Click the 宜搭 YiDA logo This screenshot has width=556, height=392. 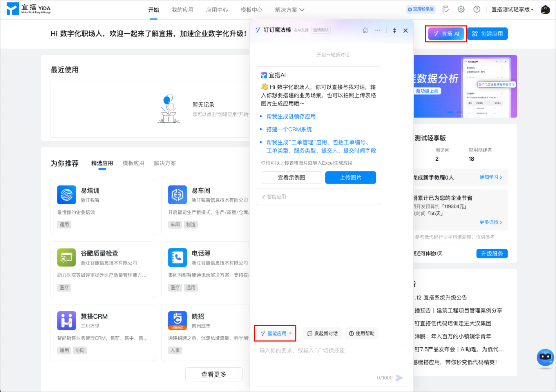(29, 9)
